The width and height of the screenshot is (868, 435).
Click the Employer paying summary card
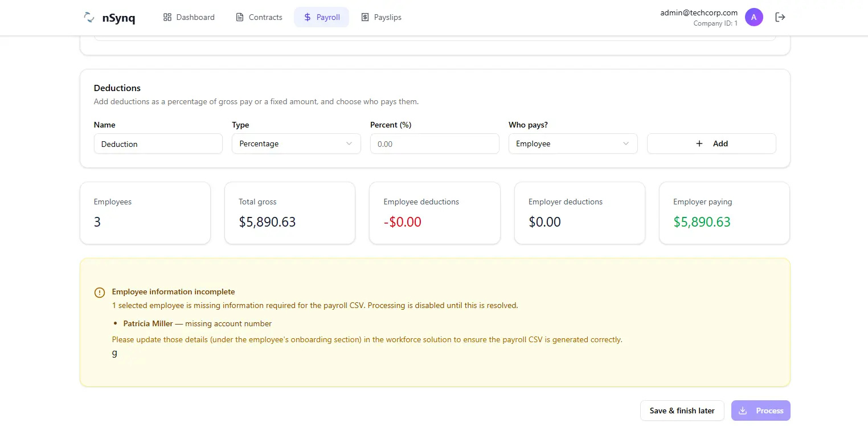point(724,213)
